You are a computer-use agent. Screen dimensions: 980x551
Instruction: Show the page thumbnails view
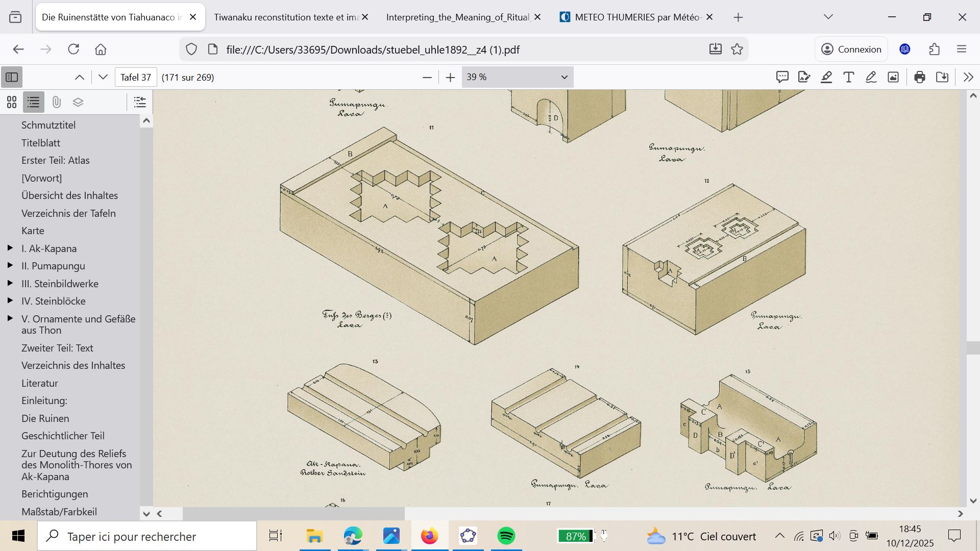click(12, 102)
